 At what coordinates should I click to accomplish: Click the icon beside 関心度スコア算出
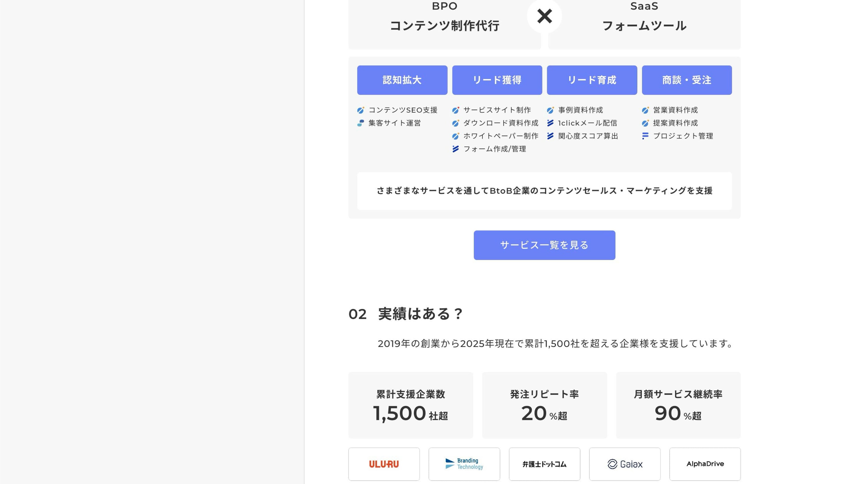pos(550,136)
